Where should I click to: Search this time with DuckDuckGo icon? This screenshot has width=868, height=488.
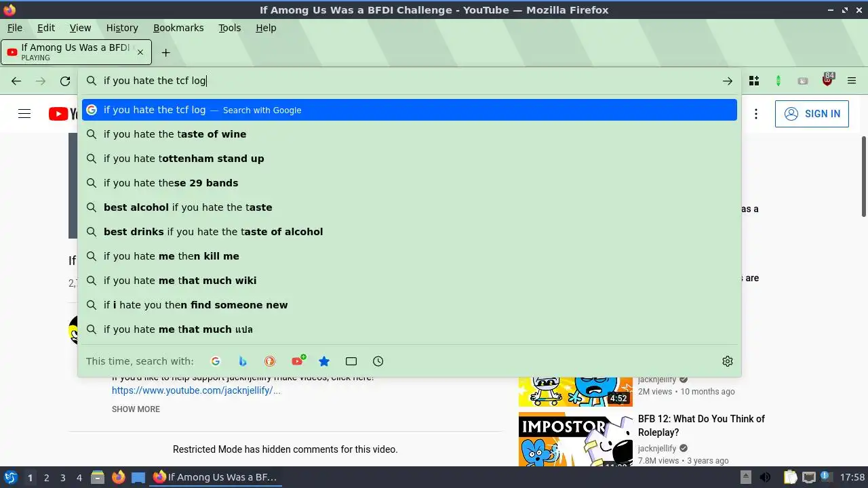coord(270,361)
